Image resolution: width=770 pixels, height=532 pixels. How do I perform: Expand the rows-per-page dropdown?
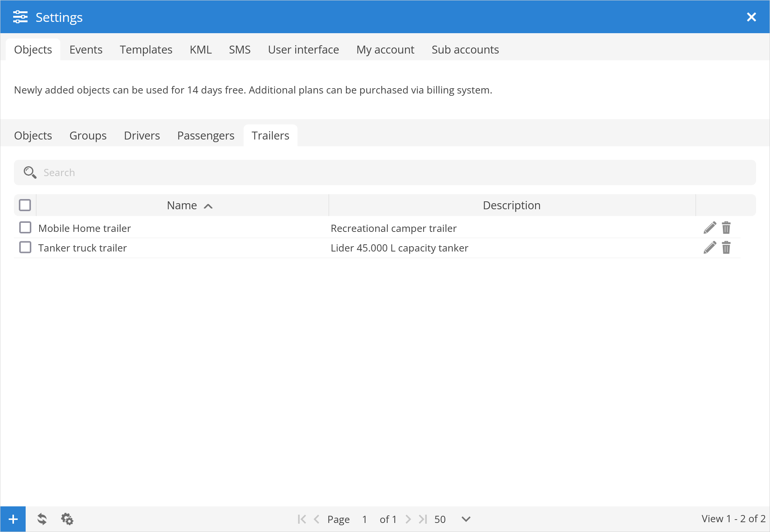point(466,519)
